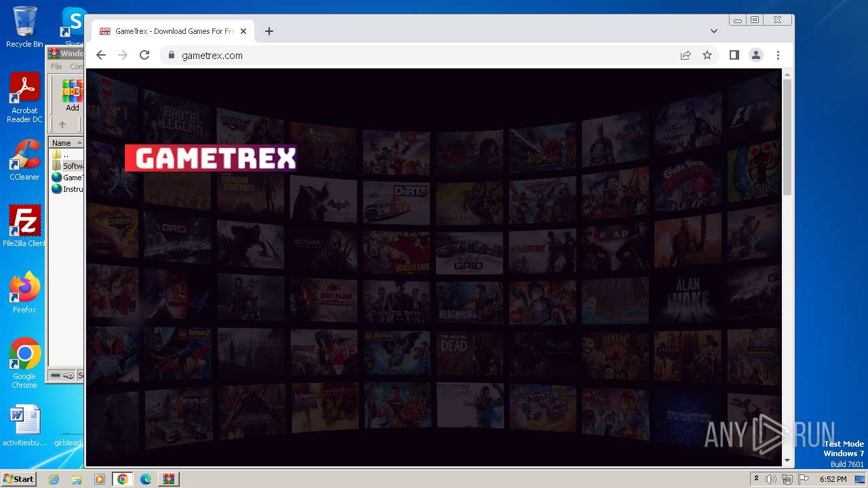Switch to Chrome taskbar button

(123, 479)
